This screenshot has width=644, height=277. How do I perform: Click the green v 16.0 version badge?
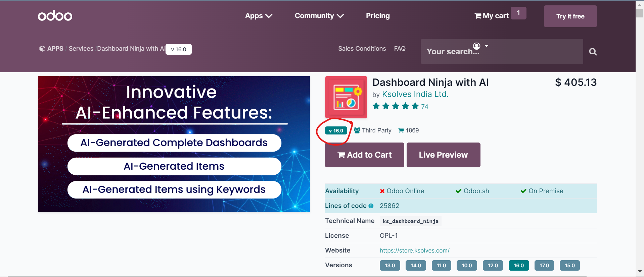pos(336,130)
